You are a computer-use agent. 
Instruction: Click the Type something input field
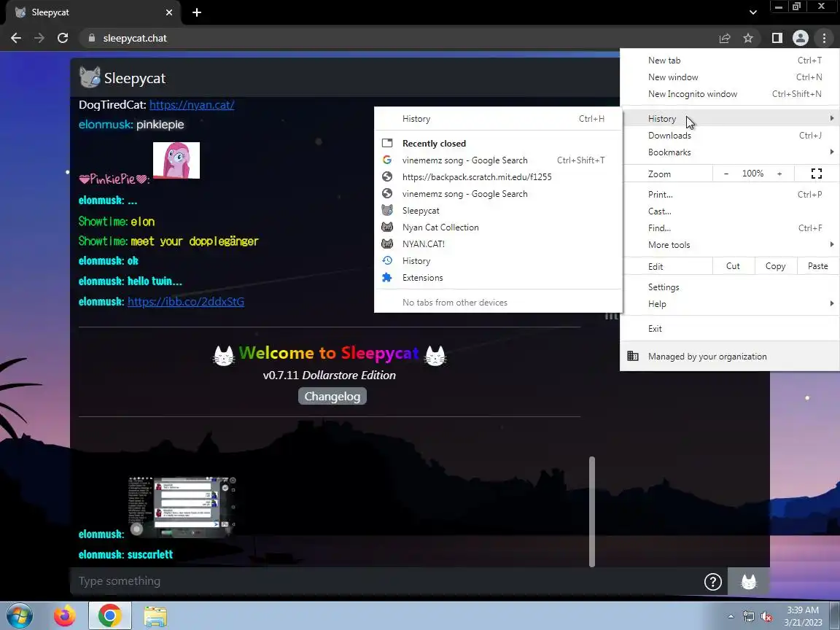386,581
